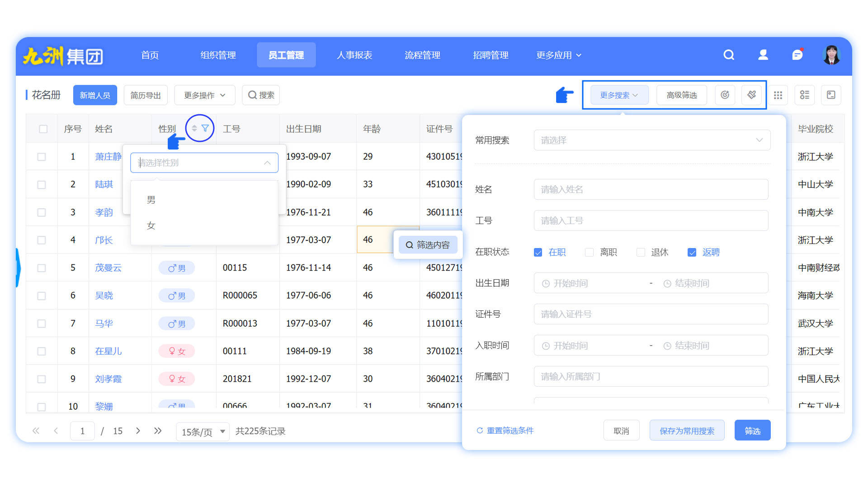
Task: Check the 离职 status checkbox
Action: 589,253
